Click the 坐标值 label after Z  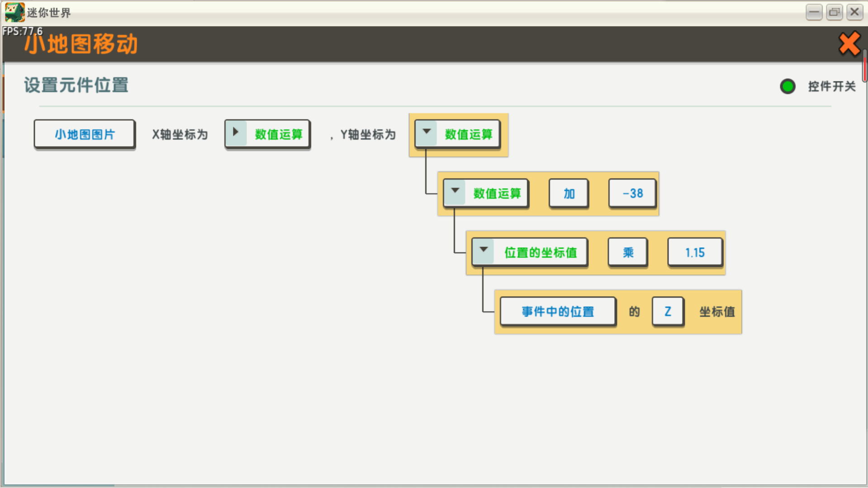click(x=717, y=312)
